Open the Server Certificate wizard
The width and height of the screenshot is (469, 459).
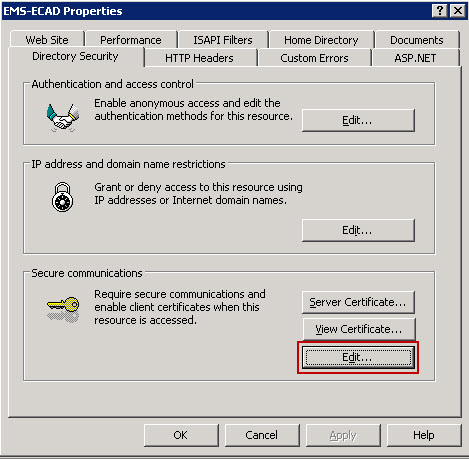tap(358, 302)
